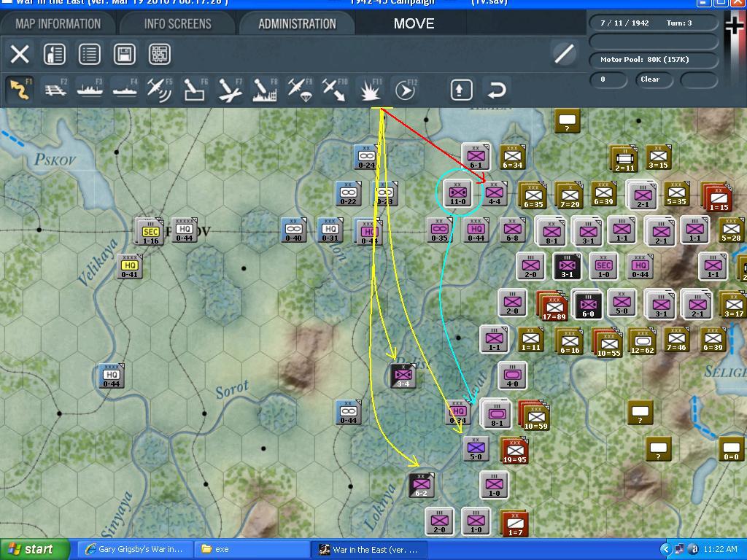747x560 pixels.
Task: Select the Soviet 2=11 unit stack
Action: (624, 158)
